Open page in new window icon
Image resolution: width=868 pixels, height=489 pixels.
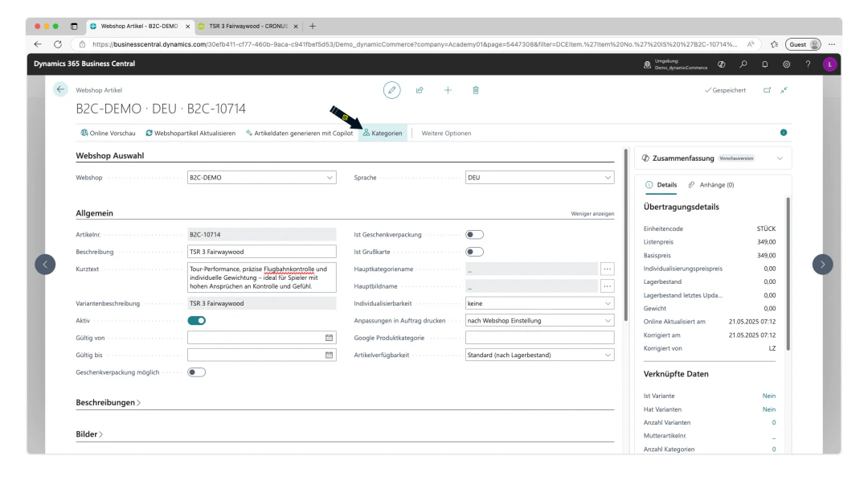click(768, 90)
